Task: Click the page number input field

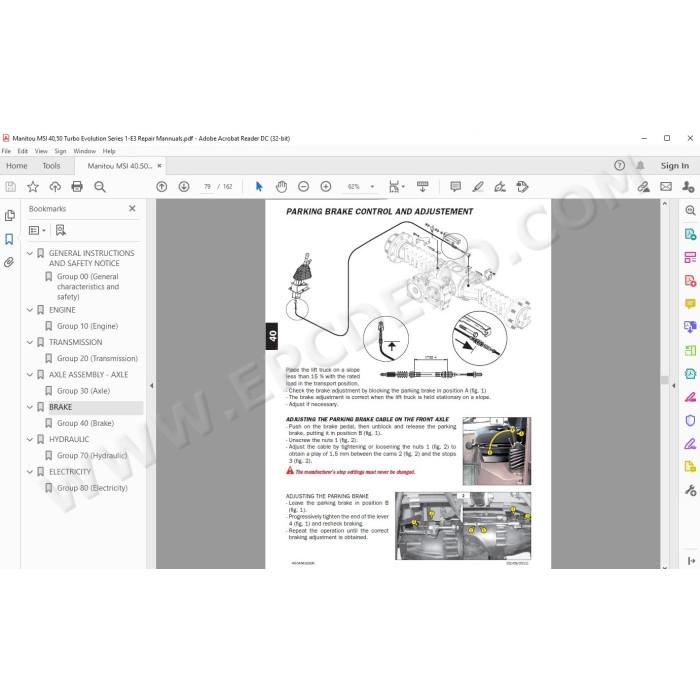Action: 207,187
